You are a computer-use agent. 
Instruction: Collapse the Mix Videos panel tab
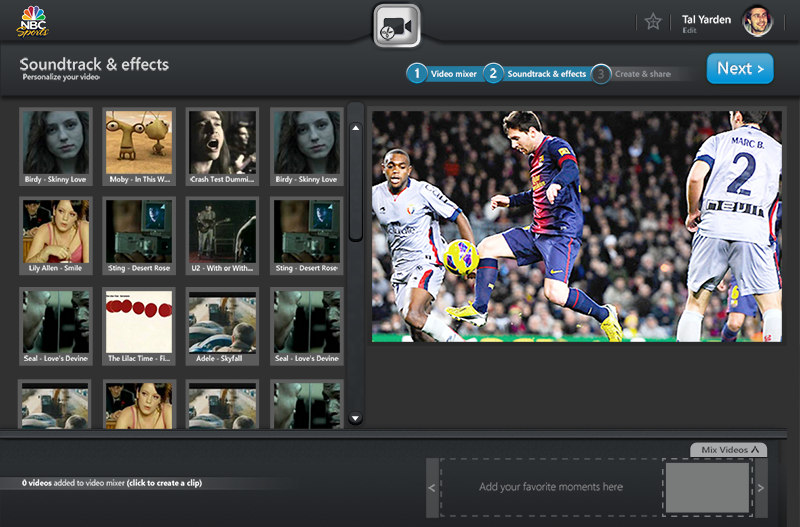pos(729,449)
